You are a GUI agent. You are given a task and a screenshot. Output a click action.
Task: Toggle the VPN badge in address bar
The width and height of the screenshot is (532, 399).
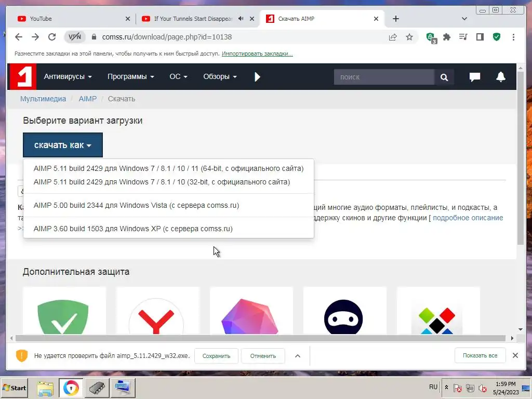coord(75,37)
